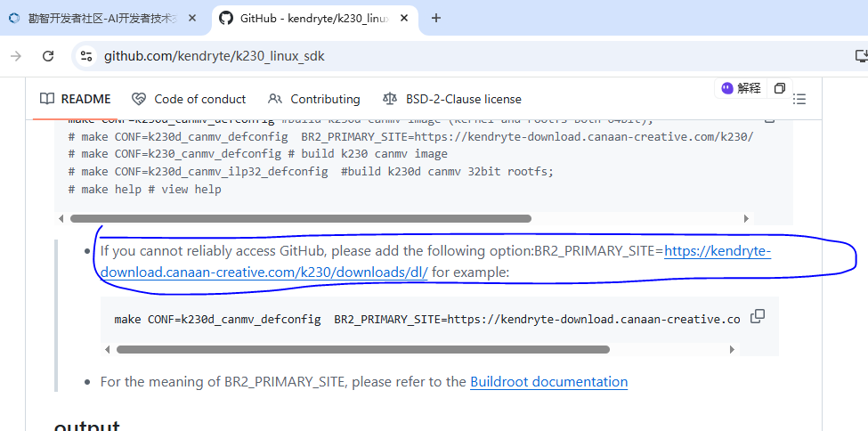The width and height of the screenshot is (868, 431).
Task: Click the 解释 explain button
Action: coord(742,88)
